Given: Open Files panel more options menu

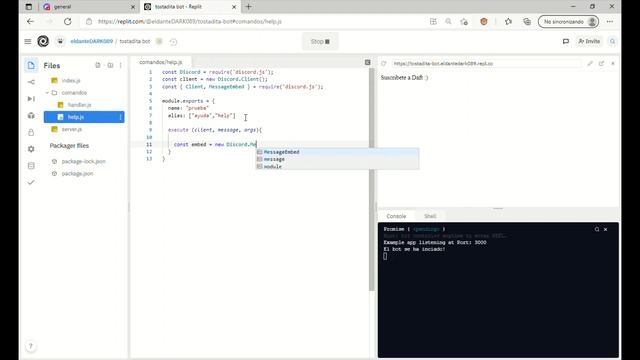Looking at the screenshot, I should pos(120,65).
